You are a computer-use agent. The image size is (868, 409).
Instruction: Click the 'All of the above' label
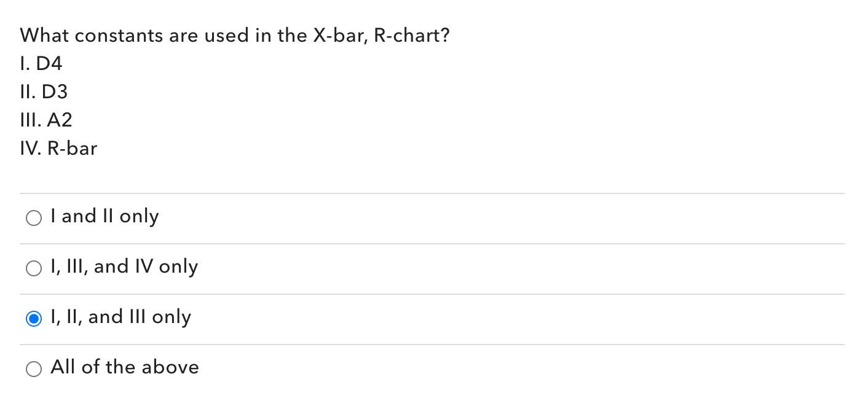click(125, 367)
